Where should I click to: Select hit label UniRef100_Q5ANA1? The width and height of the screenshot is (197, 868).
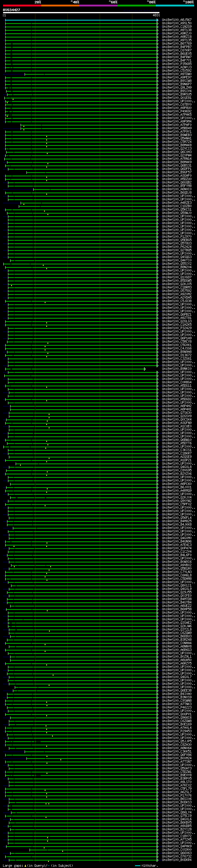(177, 138)
